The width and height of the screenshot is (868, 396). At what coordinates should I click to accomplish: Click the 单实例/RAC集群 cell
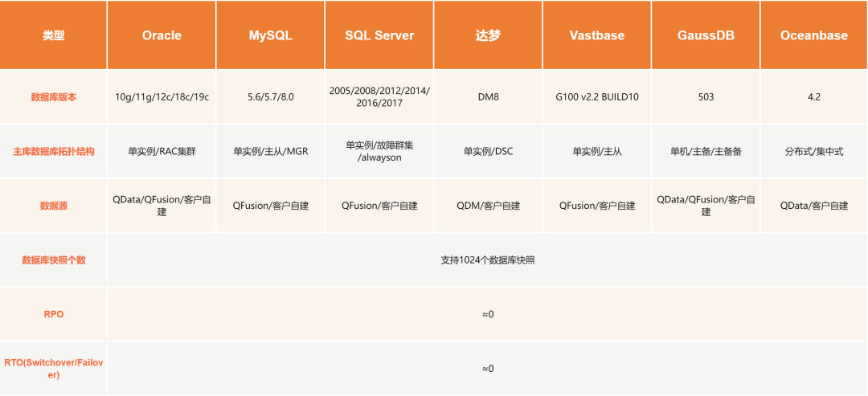[162, 151]
